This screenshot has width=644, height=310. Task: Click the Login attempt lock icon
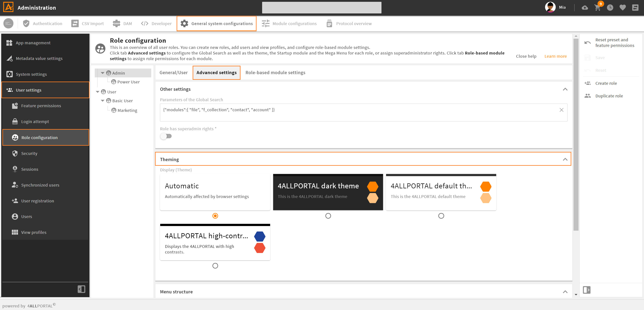[x=15, y=121]
